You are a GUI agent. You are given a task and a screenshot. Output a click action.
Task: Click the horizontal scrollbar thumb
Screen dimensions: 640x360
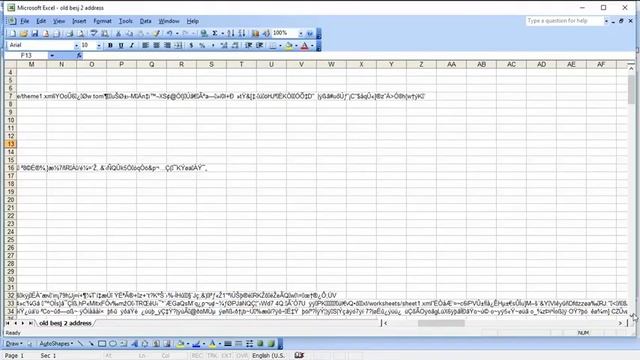pos(441,323)
